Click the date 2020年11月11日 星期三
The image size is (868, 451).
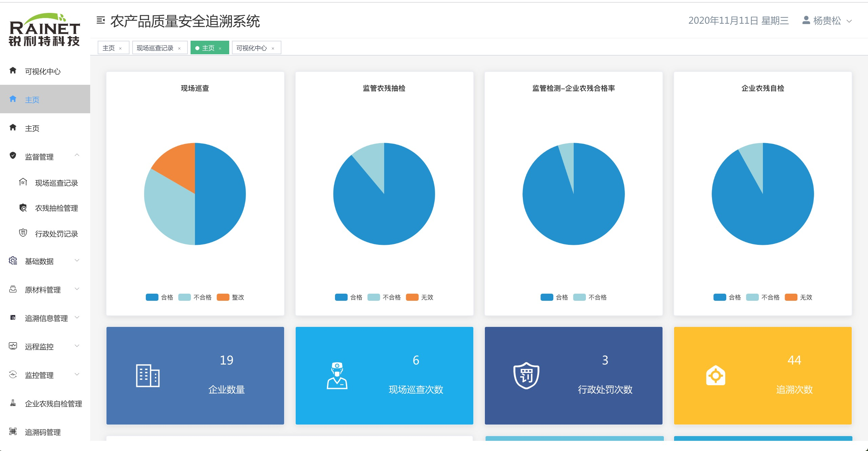[x=738, y=21]
